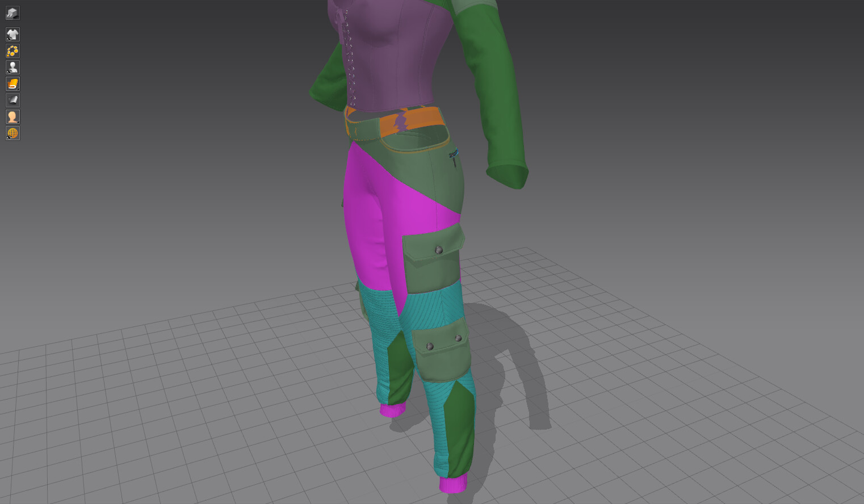Toggle the orange wireframe globe visibility icon
Viewport: 864px width, 504px height.
12,133
